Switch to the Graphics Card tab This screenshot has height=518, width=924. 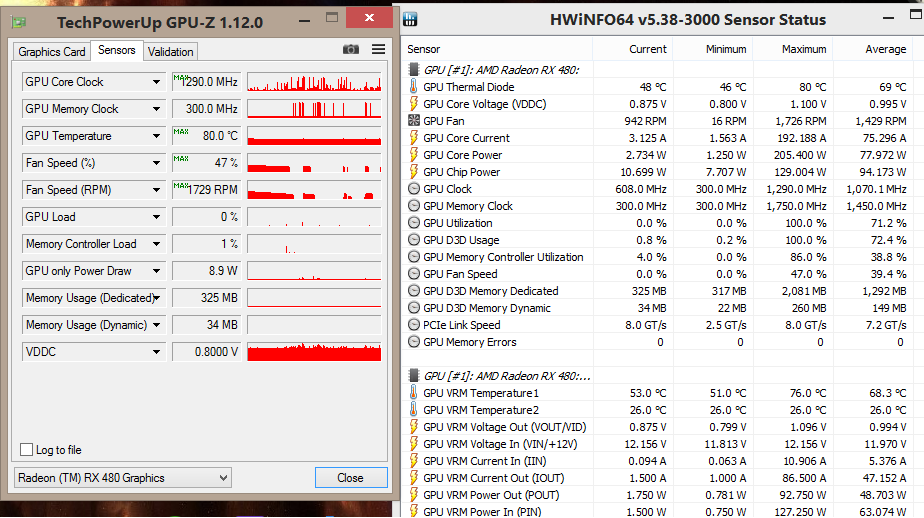coord(52,52)
